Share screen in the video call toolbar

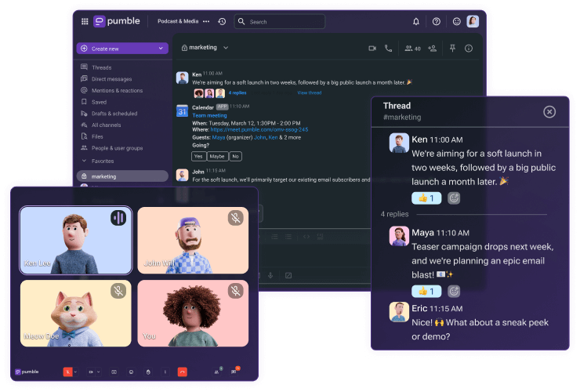(114, 372)
